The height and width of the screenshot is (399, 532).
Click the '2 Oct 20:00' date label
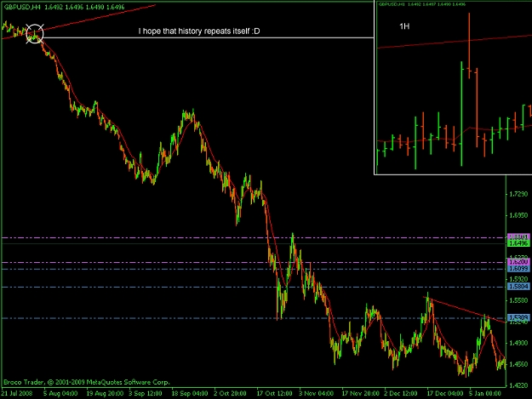pyautogui.click(x=230, y=394)
